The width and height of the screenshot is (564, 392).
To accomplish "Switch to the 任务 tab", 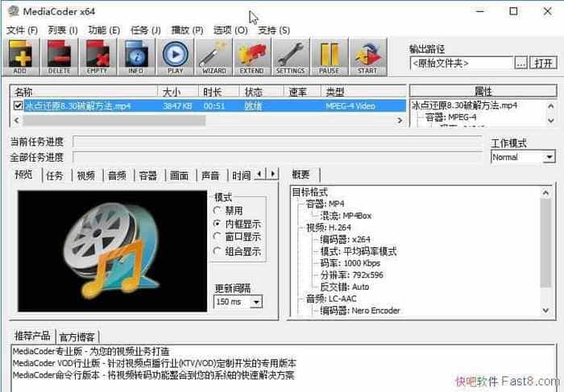I will [55, 175].
